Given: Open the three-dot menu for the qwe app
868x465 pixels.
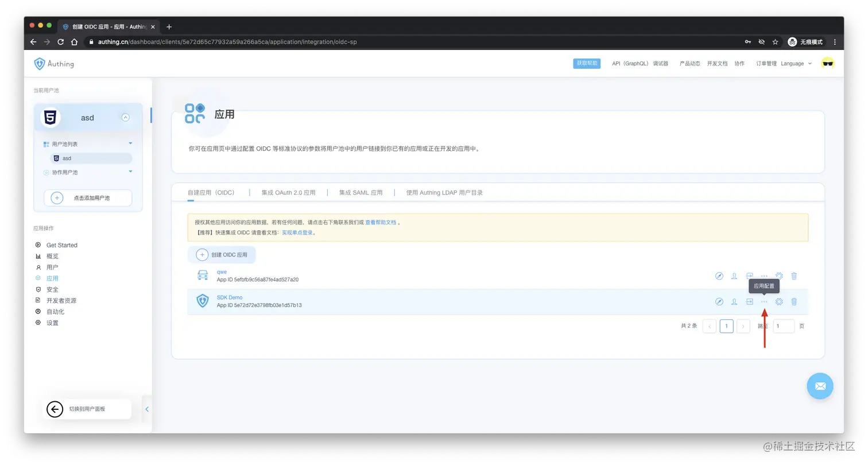Looking at the screenshot, I should (764, 276).
